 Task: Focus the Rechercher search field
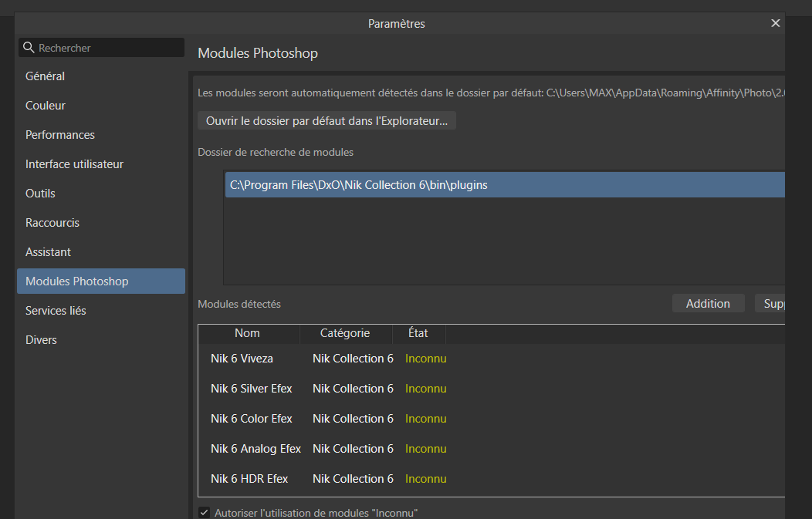click(102, 48)
